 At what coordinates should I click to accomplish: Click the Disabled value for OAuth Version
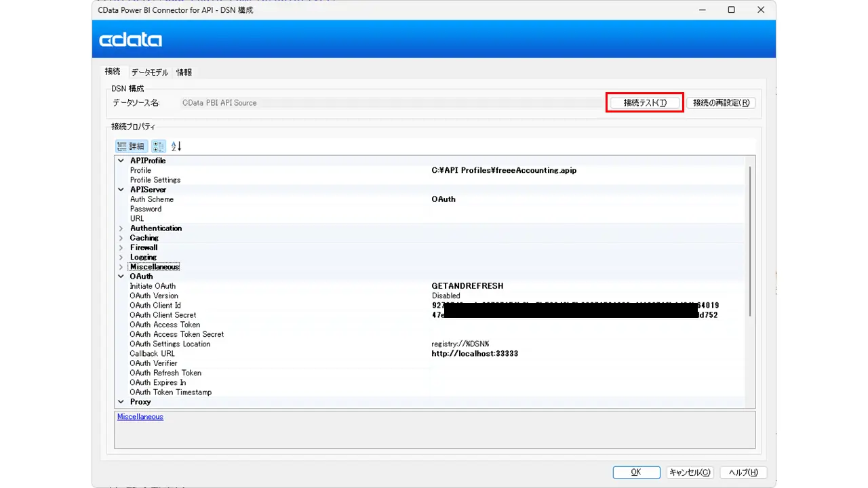446,296
